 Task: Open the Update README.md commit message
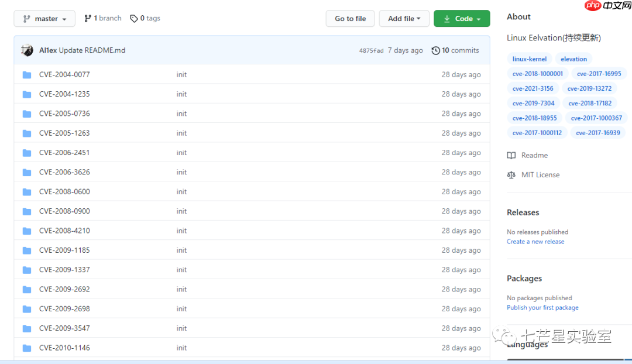point(92,50)
